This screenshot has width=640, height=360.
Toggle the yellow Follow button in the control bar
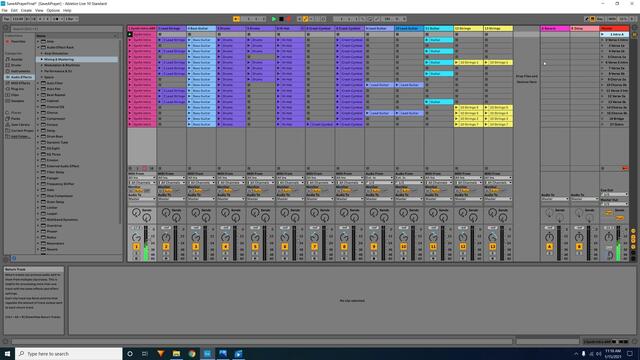coord(236,19)
